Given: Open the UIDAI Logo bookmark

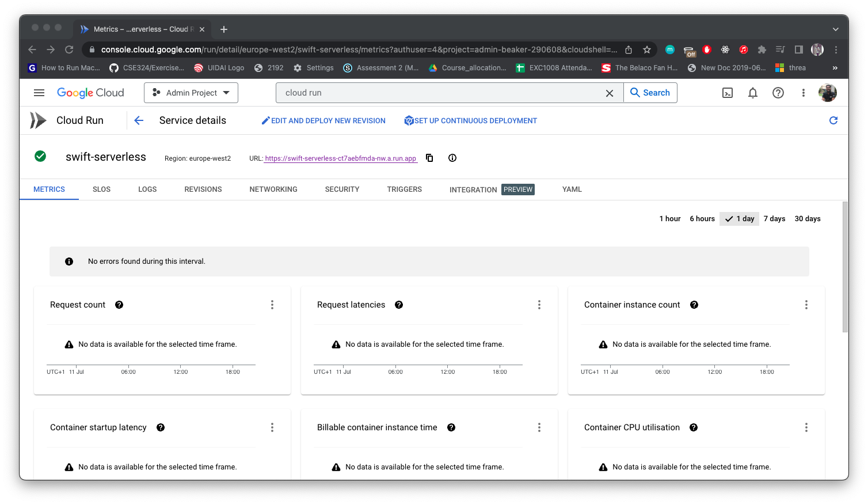Looking at the screenshot, I should [219, 68].
